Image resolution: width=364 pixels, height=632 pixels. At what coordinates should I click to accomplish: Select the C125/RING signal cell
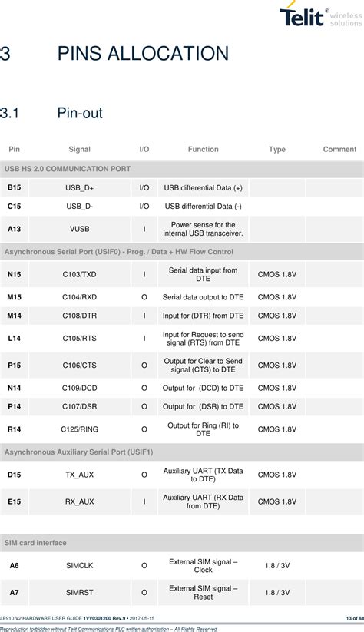[x=79, y=429]
